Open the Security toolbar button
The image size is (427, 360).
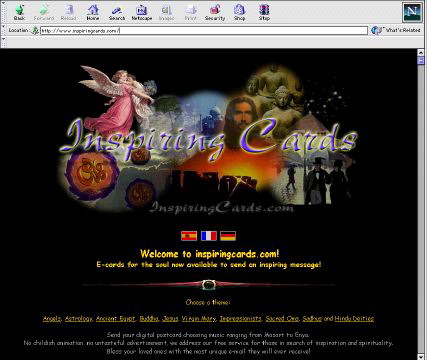click(215, 13)
